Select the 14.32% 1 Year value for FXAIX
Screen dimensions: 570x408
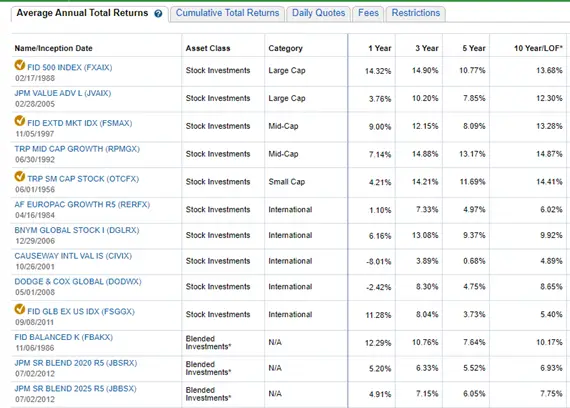pyautogui.click(x=378, y=71)
